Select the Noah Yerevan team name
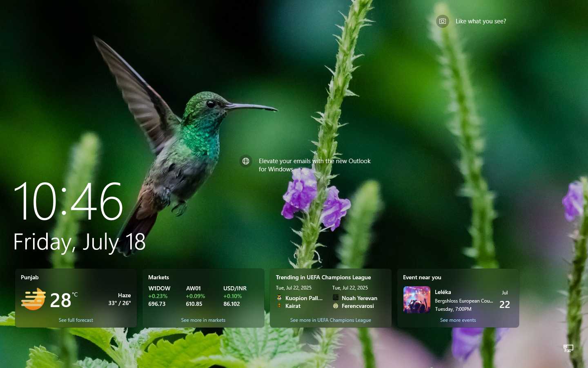 [359, 298]
